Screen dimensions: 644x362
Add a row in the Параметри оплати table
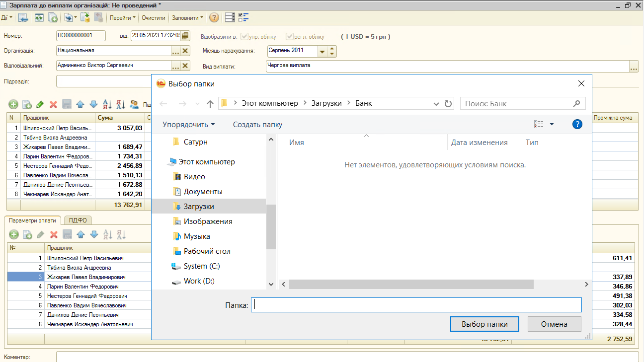[x=13, y=234]
